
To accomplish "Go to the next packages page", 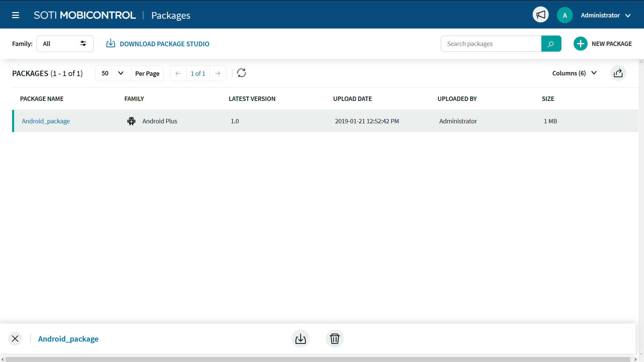I will coord(217,73).
